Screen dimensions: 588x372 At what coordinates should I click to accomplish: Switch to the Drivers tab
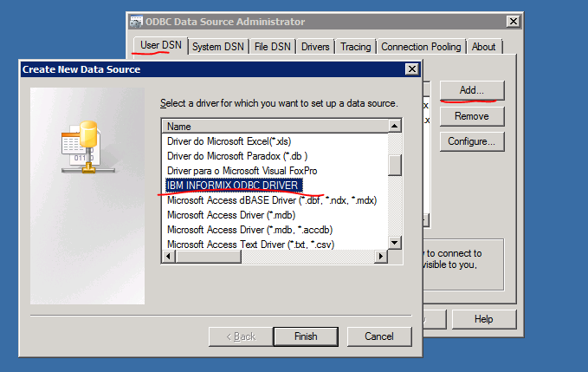[x=315, y=47]
